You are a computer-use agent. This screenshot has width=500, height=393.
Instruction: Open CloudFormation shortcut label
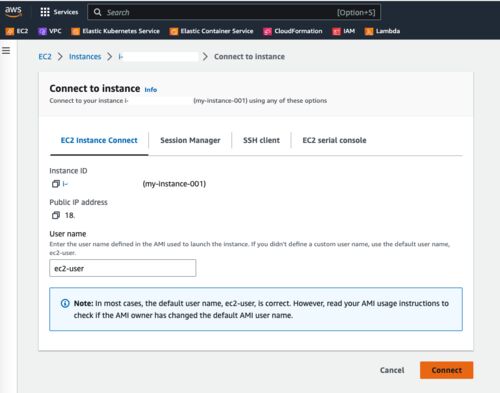(298, 31)
